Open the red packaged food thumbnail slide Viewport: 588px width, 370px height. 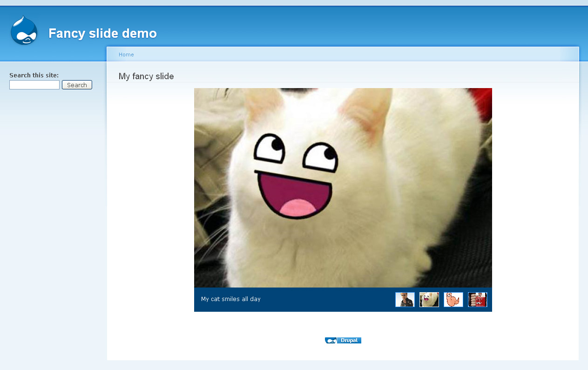[x=478, y=300]
